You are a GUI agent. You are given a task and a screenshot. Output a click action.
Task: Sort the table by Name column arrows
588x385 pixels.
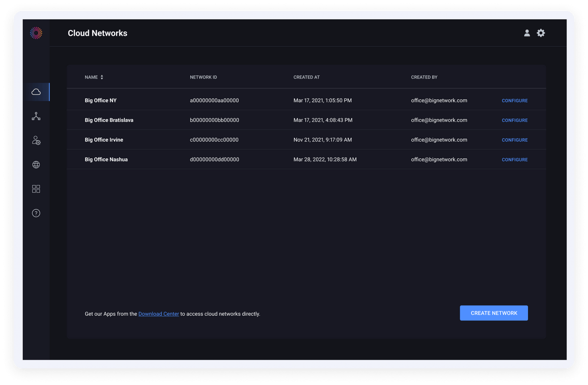102,77
